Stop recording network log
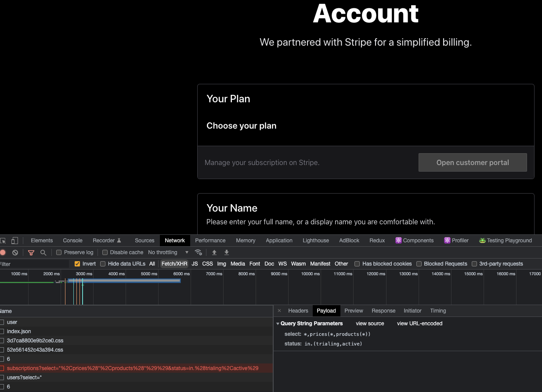Image resolution: width=542 pixels, height=392 pixels. tap(4, 252)
